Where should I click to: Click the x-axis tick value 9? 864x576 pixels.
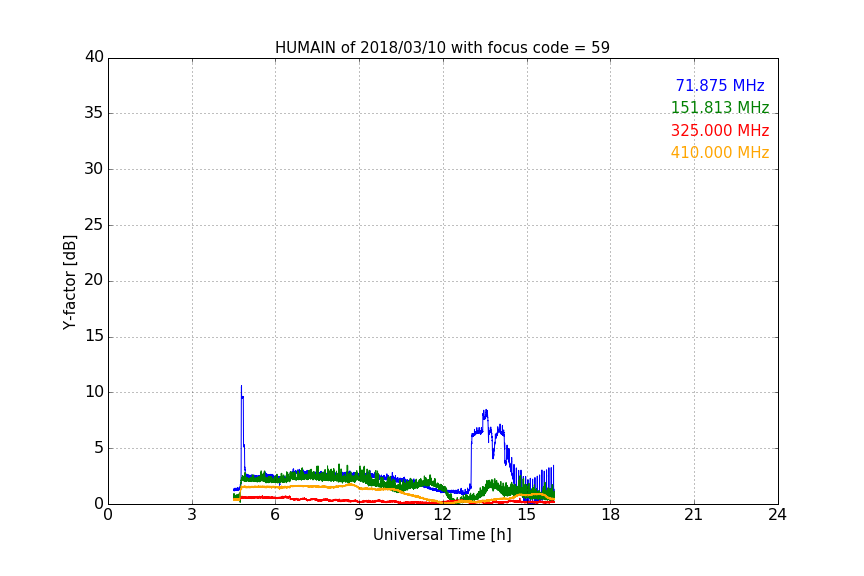coord(359,515)
